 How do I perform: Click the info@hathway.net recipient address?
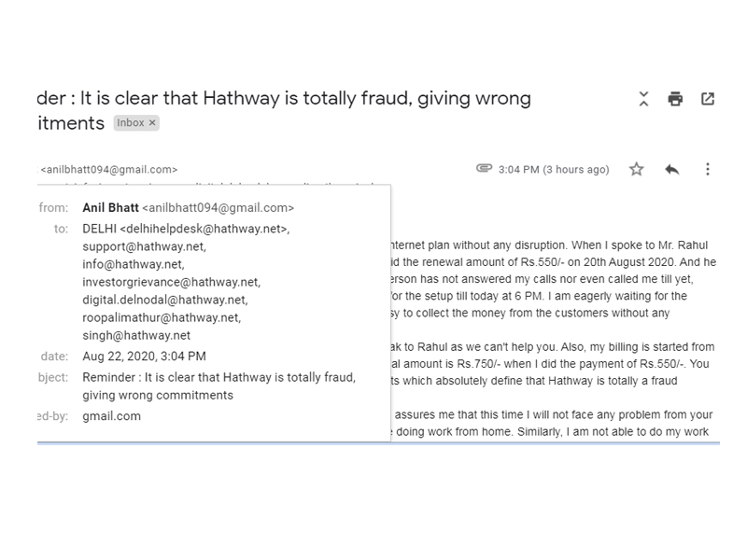133,264
